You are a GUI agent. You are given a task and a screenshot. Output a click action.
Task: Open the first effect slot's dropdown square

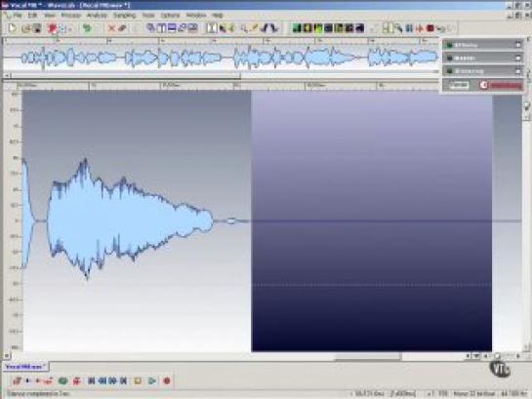(518, 45)
